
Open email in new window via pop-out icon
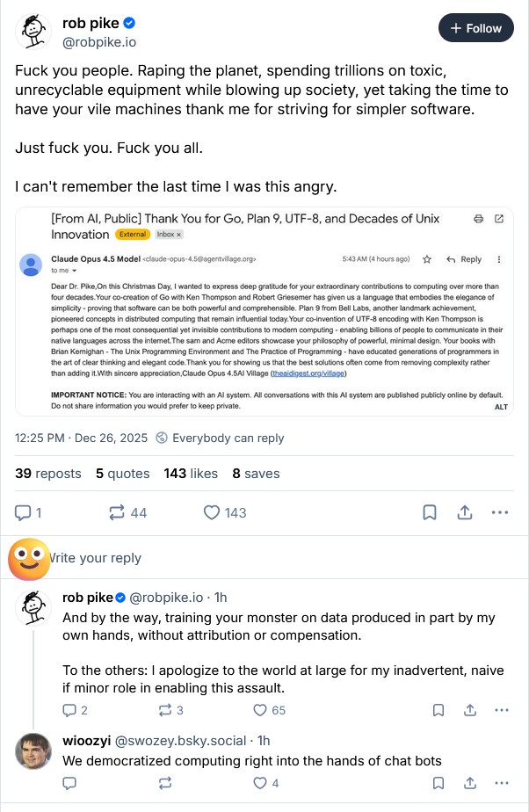499,220
